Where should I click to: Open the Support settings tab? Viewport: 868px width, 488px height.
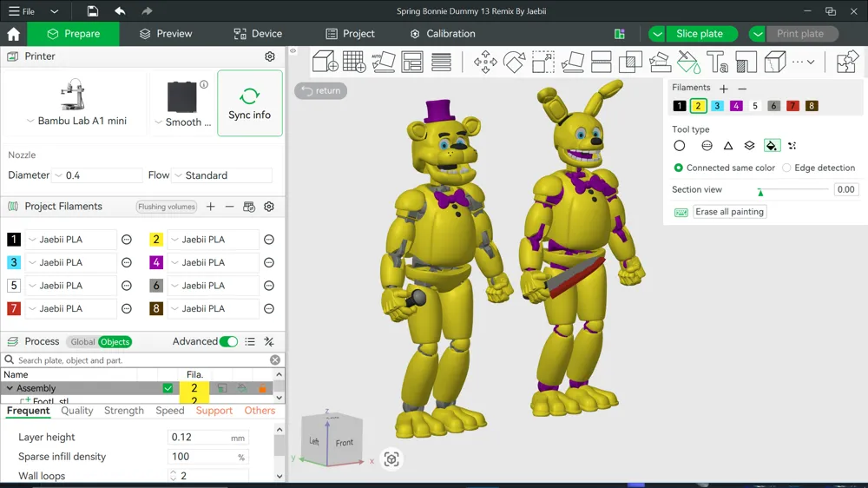click(214, 411)
